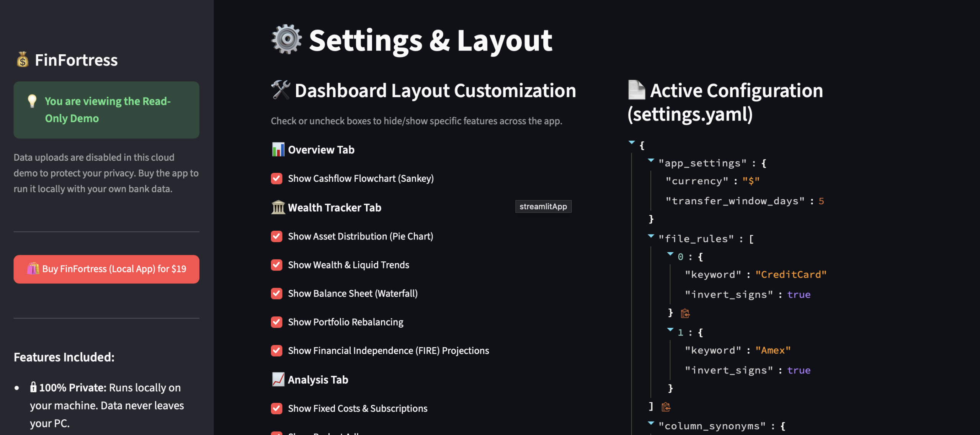Image resolution: width=980 pixels, height=435 pixels.
Task: Click the lightbulb icon in demo notice
Action: tap(32, 101)
